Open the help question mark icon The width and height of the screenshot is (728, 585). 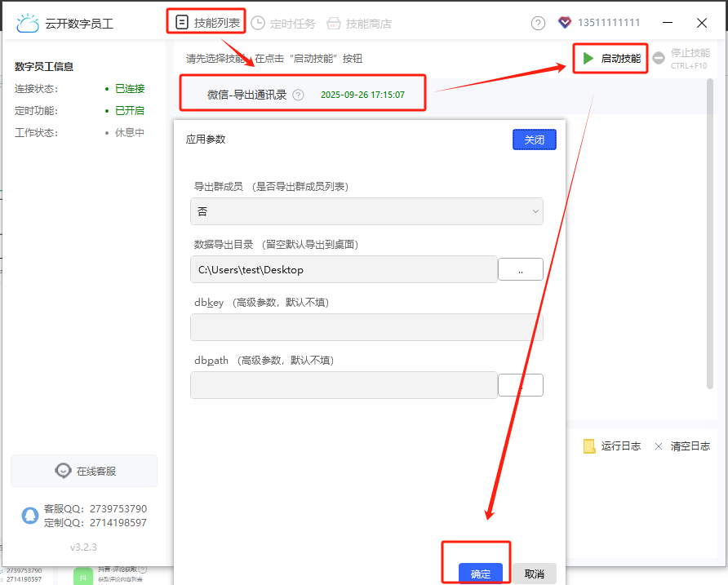(538, 23)
